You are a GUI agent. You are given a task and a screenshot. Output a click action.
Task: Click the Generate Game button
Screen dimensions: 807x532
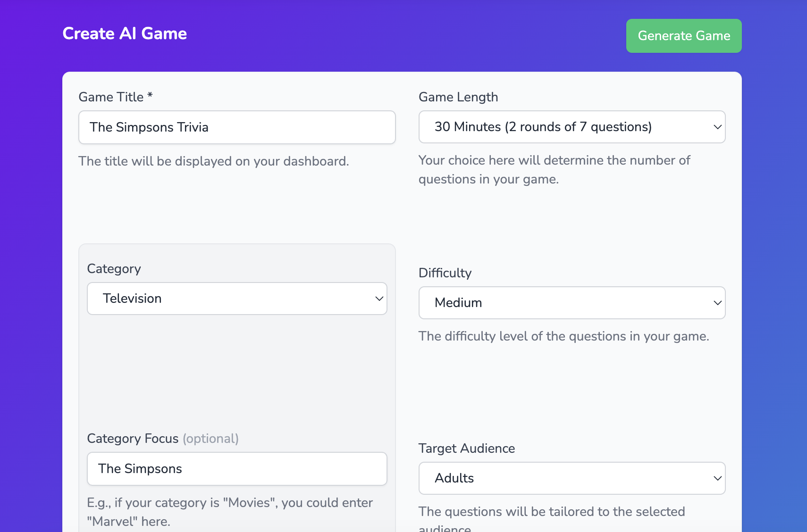(x=683, y=36)
